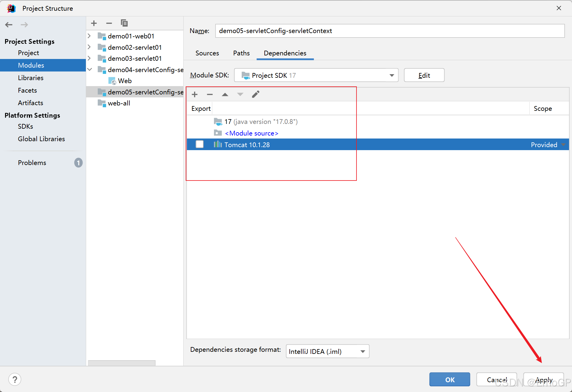Open Dependencies storage format dropdown
The width and height of the screenshot is (572, 392).
(328, 351)
